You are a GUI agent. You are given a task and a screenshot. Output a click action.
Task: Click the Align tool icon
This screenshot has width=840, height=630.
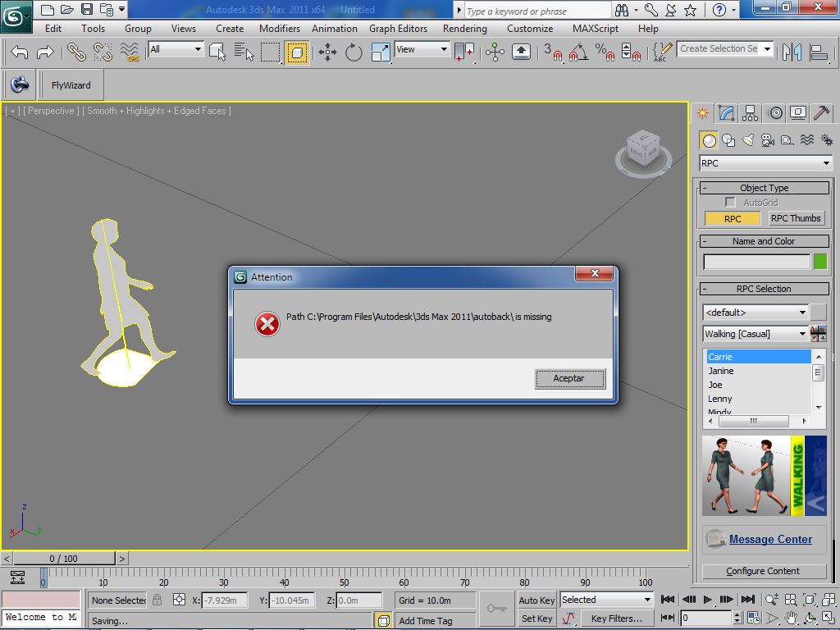click(x=819, y=52)
